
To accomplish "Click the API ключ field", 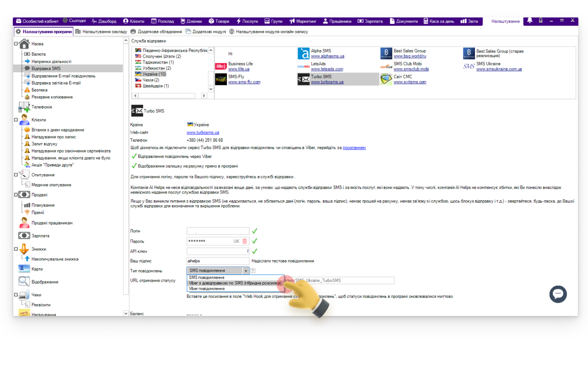I will click(x=218, y=251).
